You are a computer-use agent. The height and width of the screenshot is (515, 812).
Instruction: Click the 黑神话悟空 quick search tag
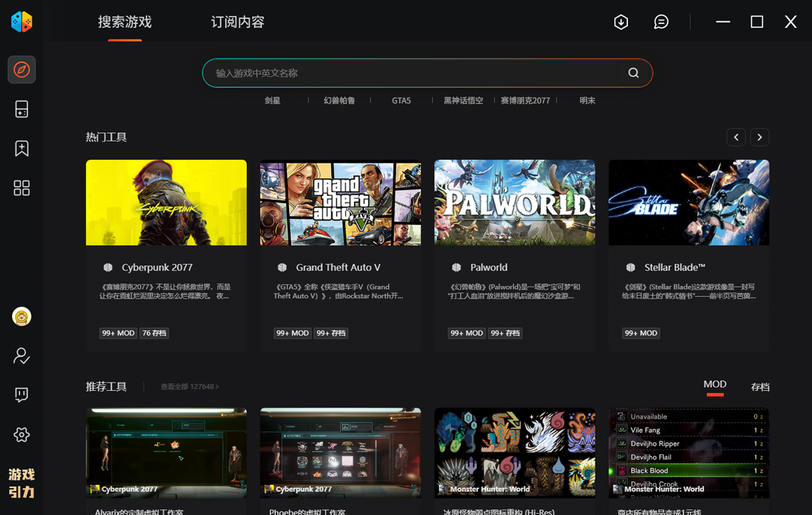coord(463,101)
